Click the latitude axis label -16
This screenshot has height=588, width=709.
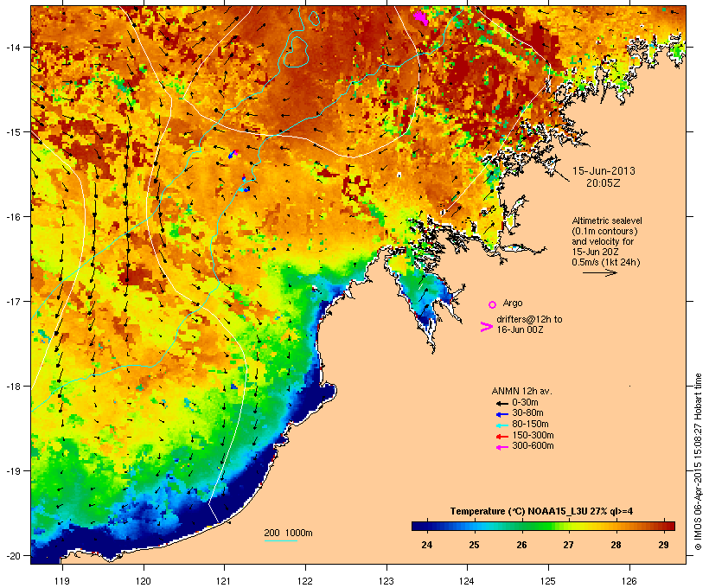pyautogui.click(x=12, y=217)
